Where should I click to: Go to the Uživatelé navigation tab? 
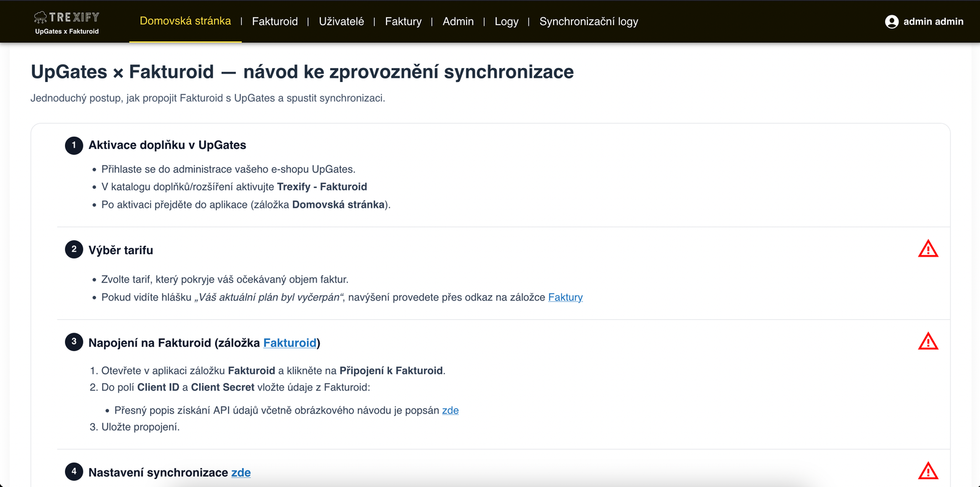[x=341, y=21]
